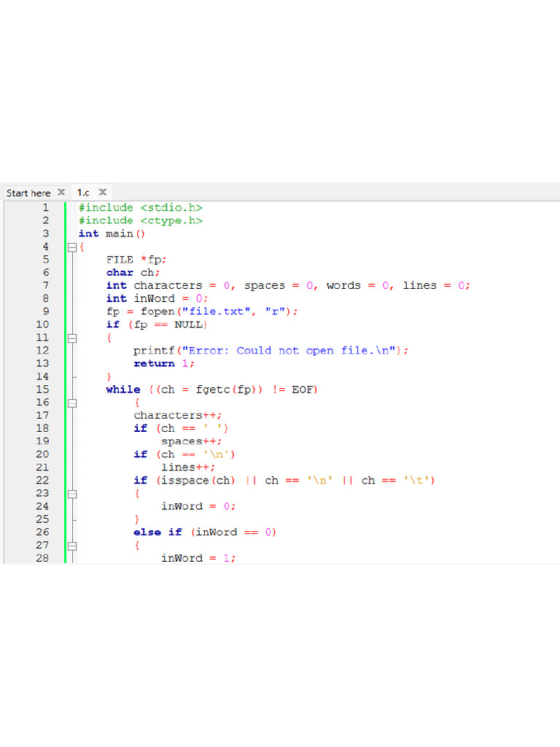Close the 1.c file tab

(102, 192)
